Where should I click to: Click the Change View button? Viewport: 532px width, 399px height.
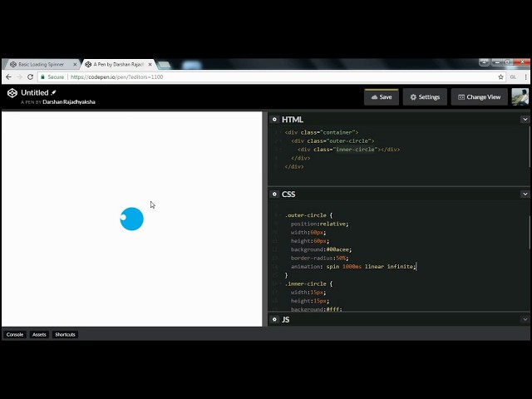point(479,97)
